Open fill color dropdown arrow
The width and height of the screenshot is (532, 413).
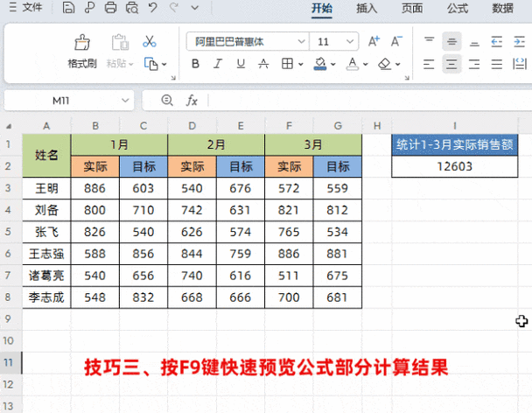tap(332, 64)
